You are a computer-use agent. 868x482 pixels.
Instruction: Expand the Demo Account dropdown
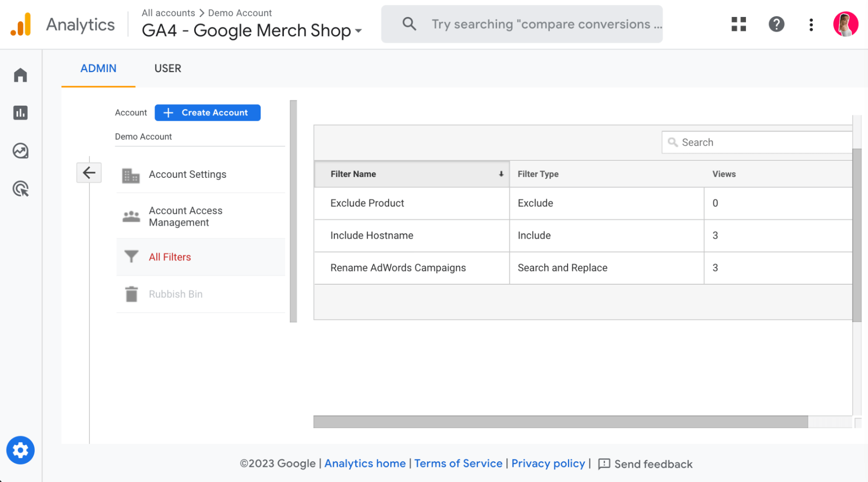click(143, 136)
